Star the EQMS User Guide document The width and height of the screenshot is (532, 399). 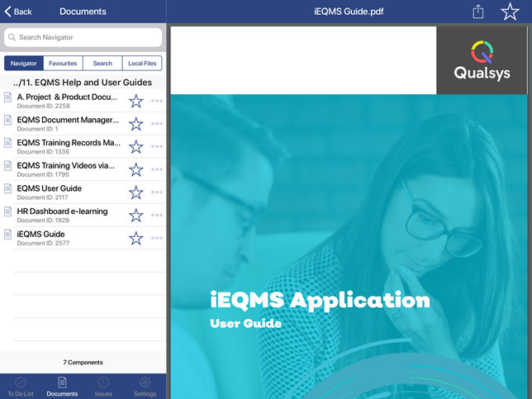136,192
